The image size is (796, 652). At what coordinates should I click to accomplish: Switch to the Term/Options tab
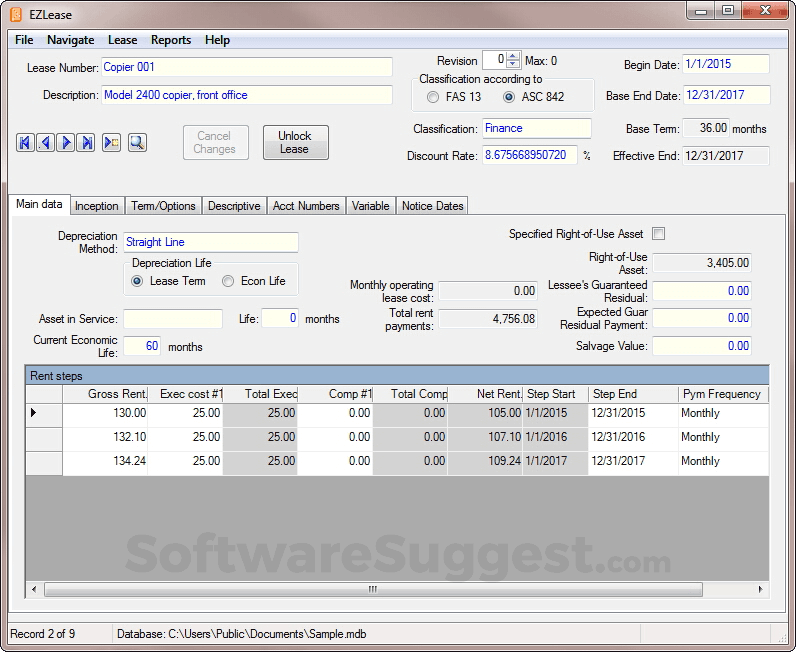(x=164, y=206)
